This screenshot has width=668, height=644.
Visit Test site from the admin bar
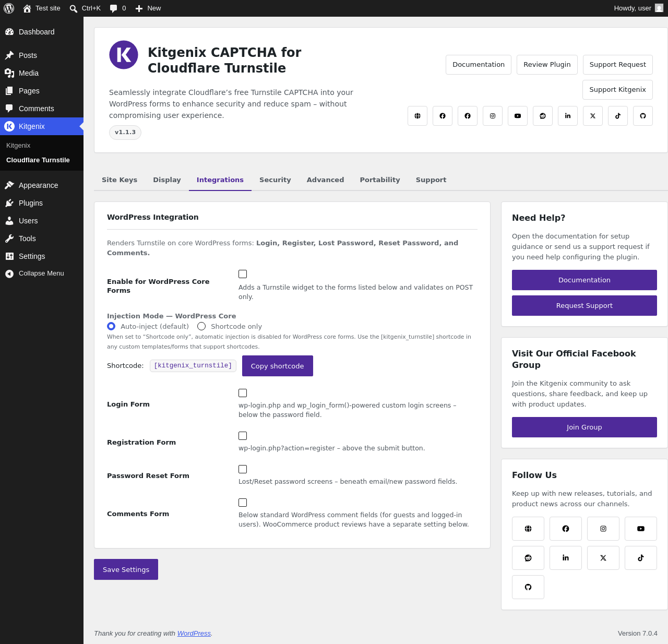(42, 8)
